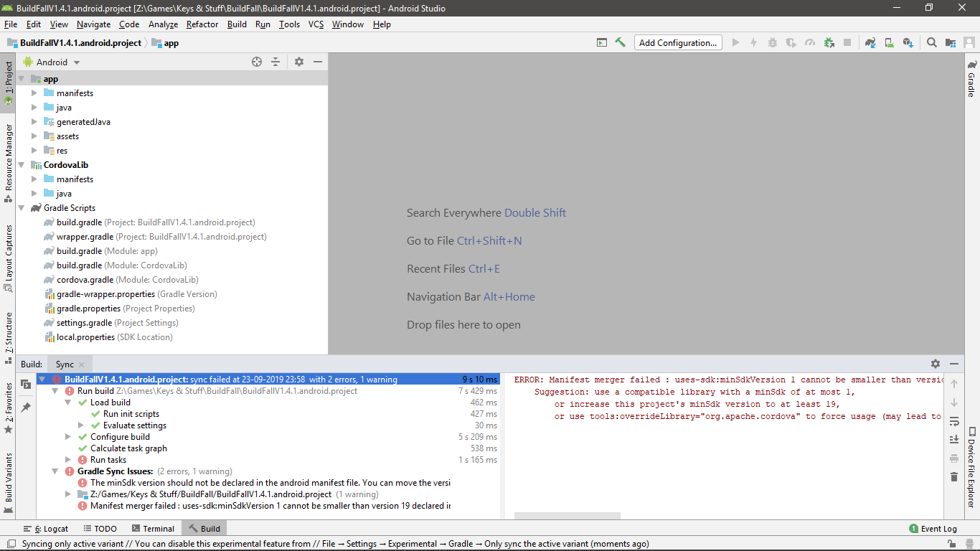This screenshot has width=980, height=551.
Task: Open the Project Structure icon
Action: click(951, 42)
